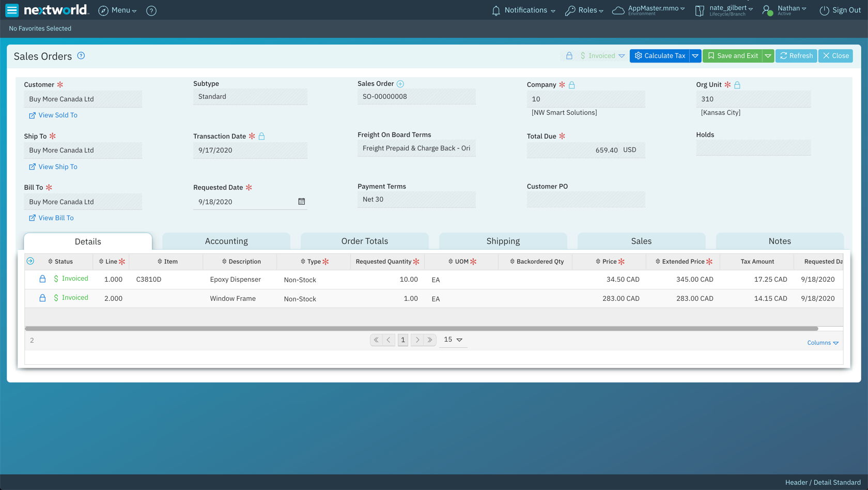The image size is (868, 490).
Task: Expand the Notifications dropdown
Action: coord(553,11)
